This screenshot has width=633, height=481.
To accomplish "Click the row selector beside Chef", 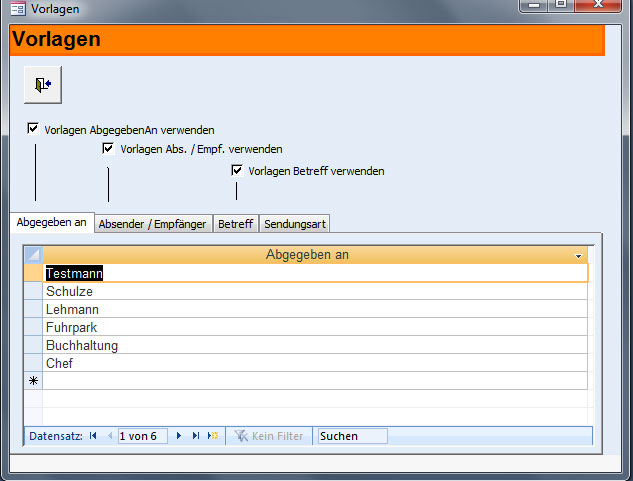I will [x=34, y=363].
